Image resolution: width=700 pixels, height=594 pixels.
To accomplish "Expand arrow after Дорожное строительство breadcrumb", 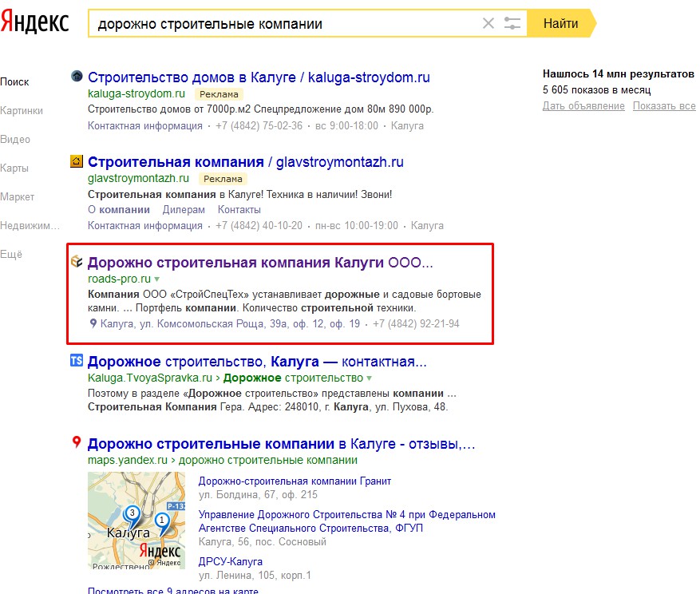I will [x=370, y=378].
